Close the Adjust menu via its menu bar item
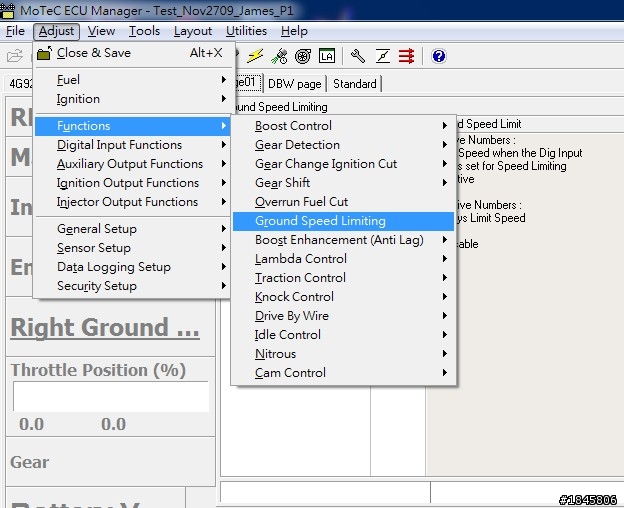Viewport: 624px width, 508px height. click(57, 31)
